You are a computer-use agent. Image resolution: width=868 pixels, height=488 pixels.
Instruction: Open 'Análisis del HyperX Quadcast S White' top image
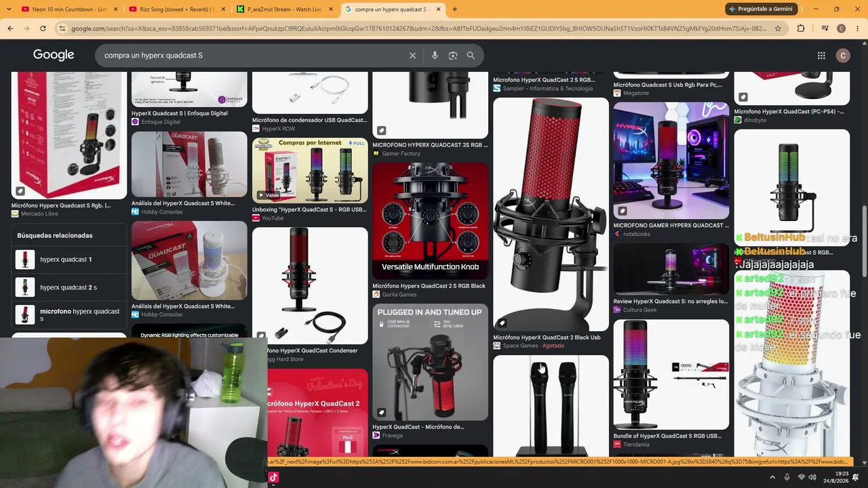tap(189, 164)
